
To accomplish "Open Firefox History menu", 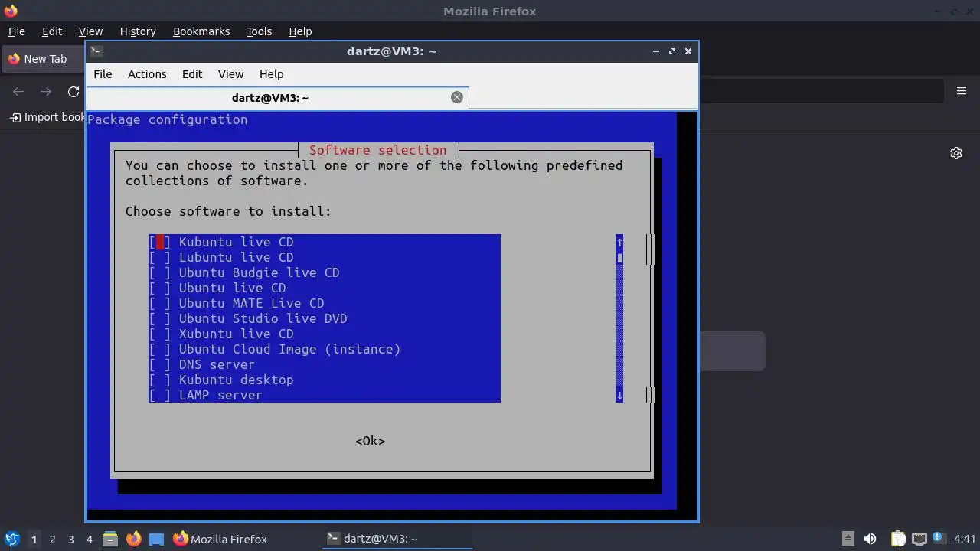I will point(138,31).
